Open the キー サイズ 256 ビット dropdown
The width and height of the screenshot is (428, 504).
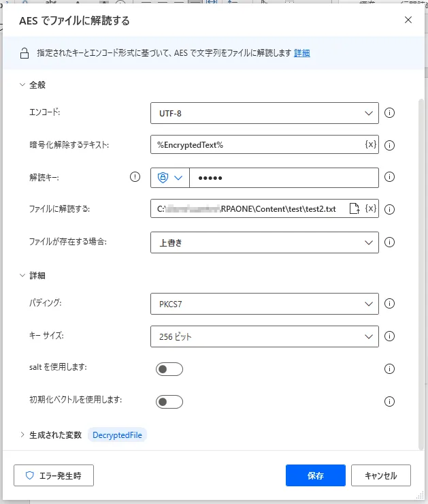[265, 336]
